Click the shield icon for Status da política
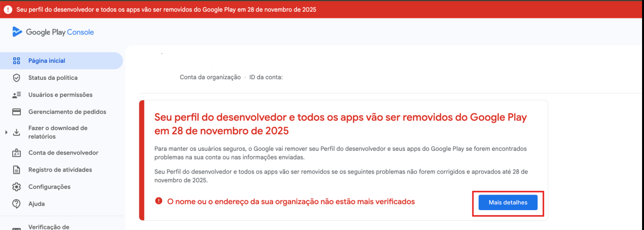 [x=17, y=78]
